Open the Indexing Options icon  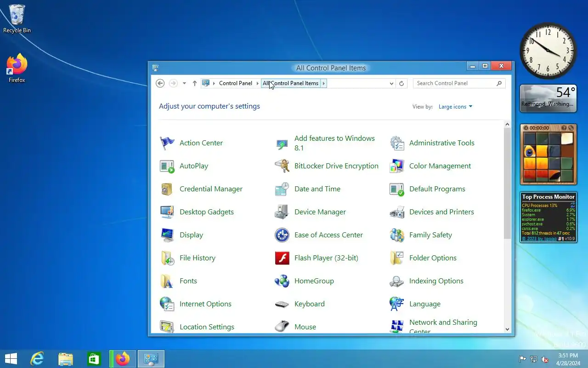click(397, 281)
